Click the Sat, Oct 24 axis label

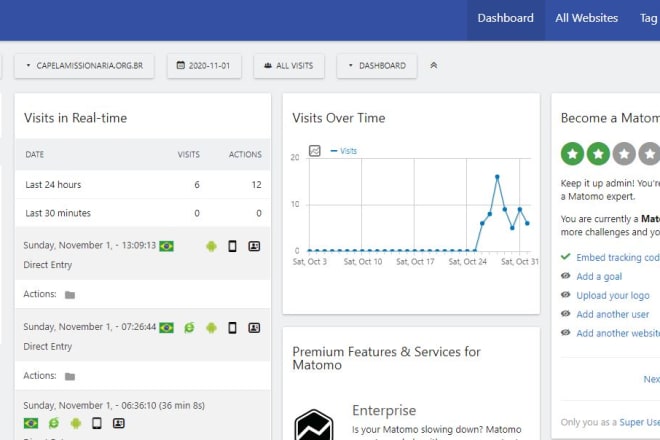pyautogui.click(x=467, y=261)
